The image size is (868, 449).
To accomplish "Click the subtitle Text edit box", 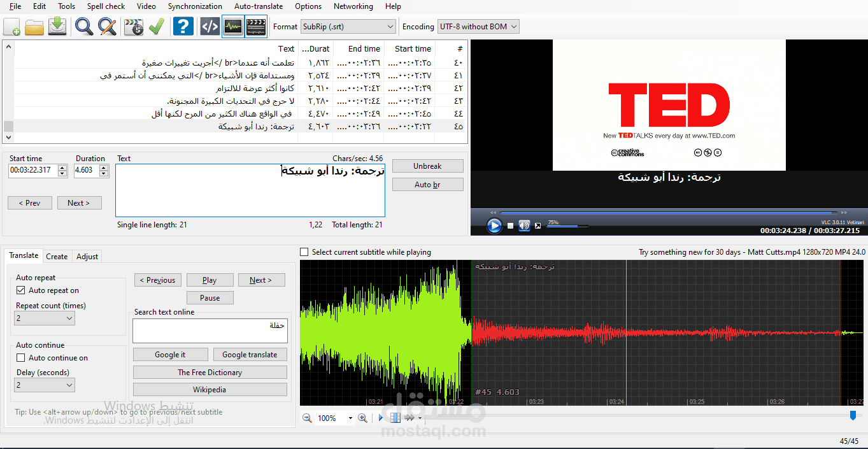I will tap(250, 190).
